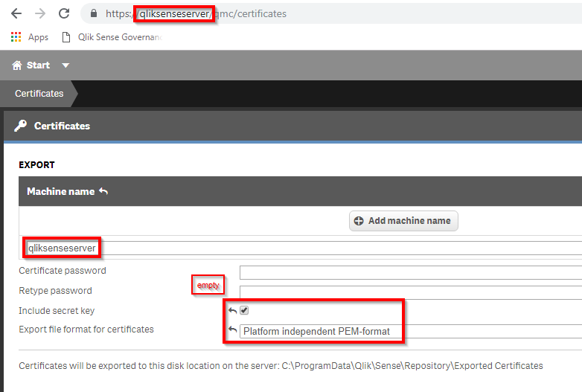
Task: Click the undo arrow next to Include secret key
Action: (233, 310)
